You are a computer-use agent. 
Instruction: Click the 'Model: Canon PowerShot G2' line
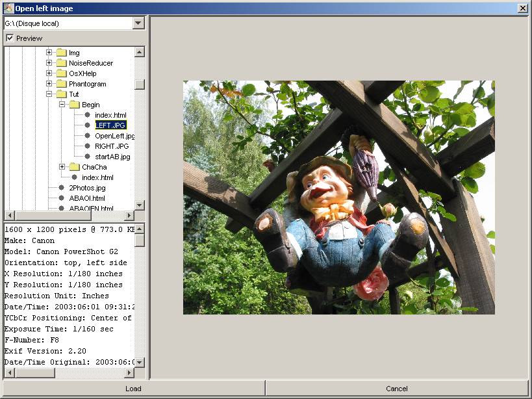pos(61,251)
